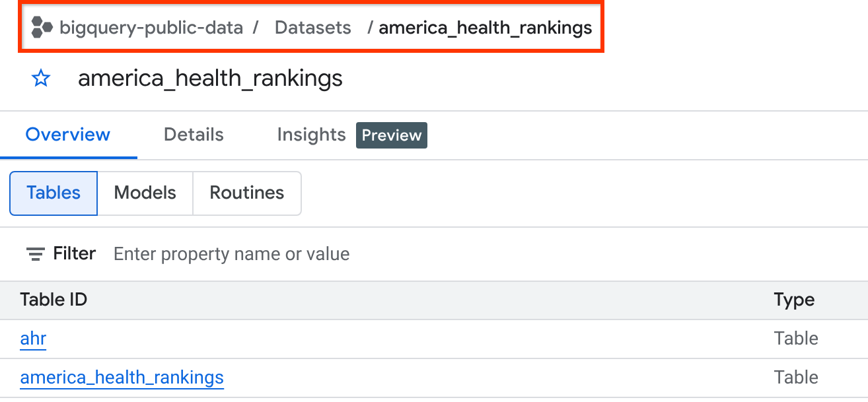Click the Type cell in ahr row
This screenshot has width=868, height=402.
click(x=796, y=339)
